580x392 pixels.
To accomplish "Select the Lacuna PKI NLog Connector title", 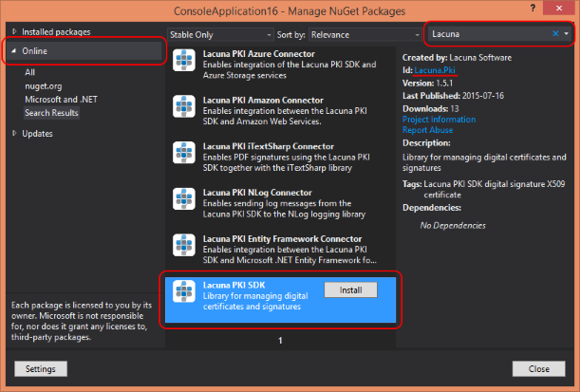I will 257,193.
